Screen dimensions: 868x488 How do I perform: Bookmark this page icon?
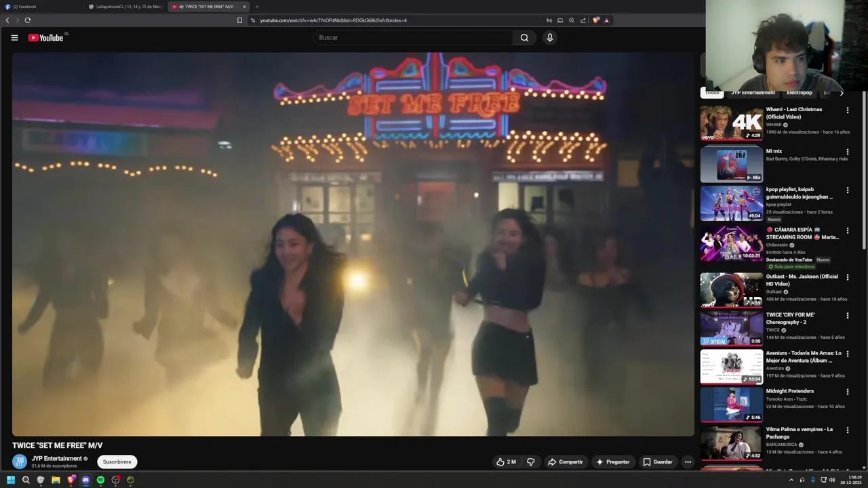(x=239, y=20)
